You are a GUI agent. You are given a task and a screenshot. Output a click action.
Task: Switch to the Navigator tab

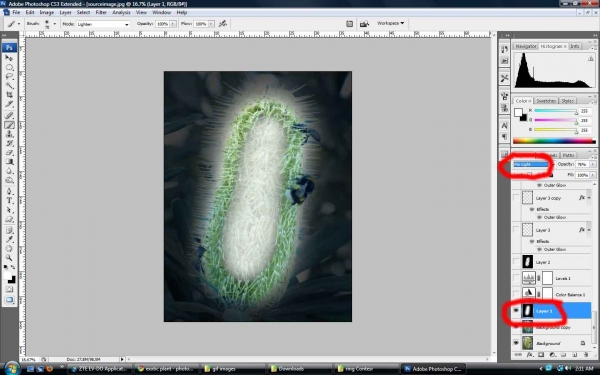click(x=526, y=46)
